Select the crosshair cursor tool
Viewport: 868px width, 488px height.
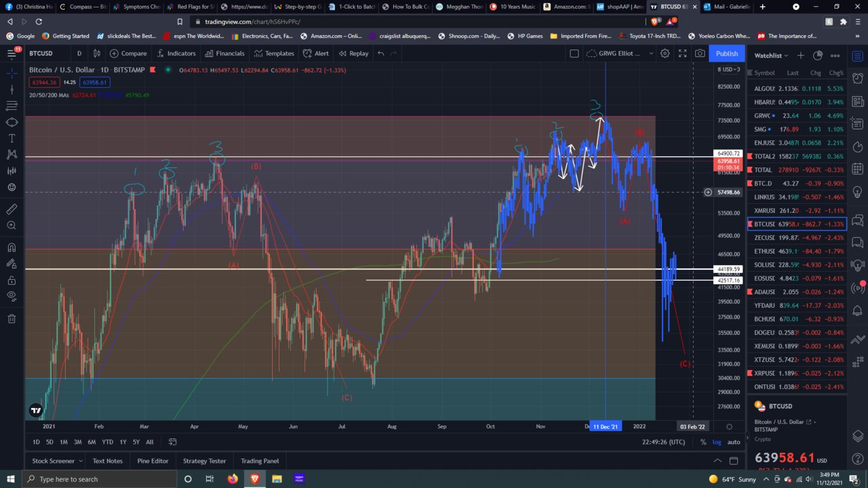[x=12, y=73]
